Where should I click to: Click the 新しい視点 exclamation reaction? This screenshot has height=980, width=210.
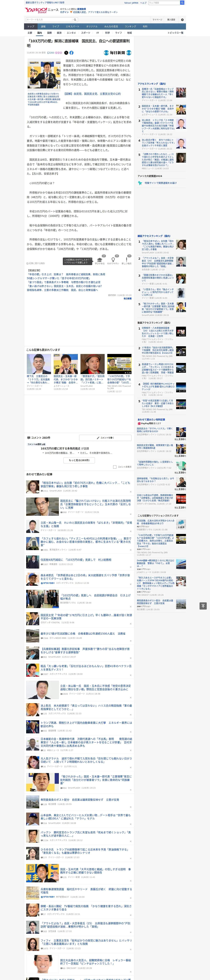coord(127,260)
